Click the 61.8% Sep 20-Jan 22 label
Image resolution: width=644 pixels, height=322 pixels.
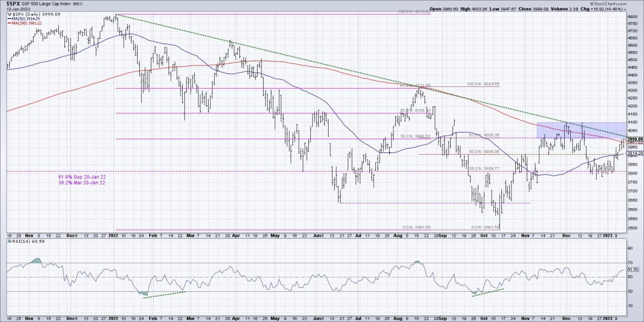81,177
